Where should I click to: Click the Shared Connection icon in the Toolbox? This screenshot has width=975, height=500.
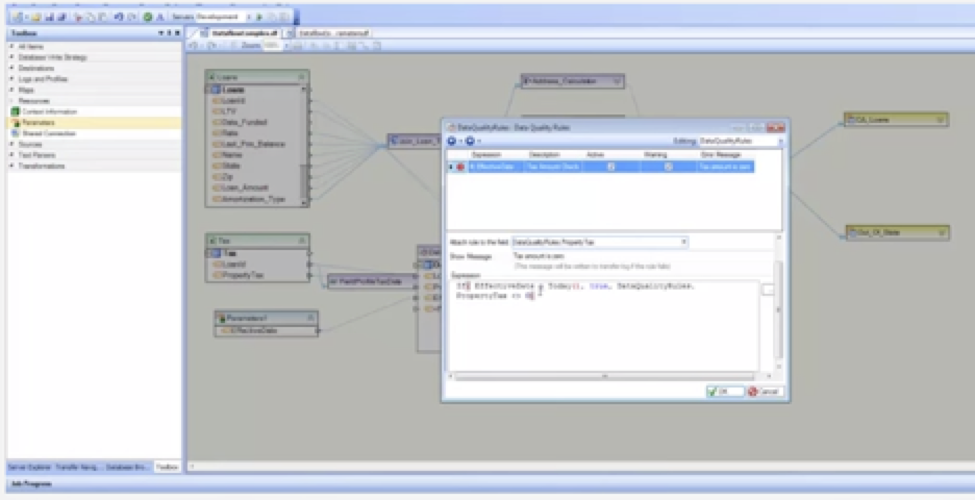(x=14, y=133)
